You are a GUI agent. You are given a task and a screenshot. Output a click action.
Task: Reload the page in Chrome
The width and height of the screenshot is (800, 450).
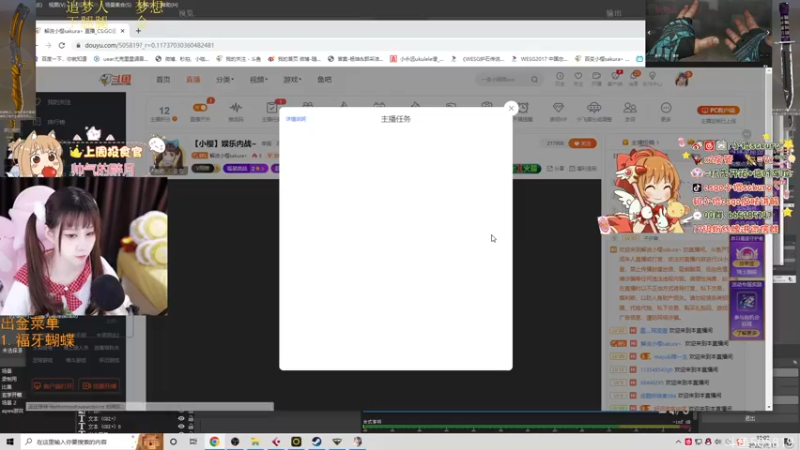[62, 45]
